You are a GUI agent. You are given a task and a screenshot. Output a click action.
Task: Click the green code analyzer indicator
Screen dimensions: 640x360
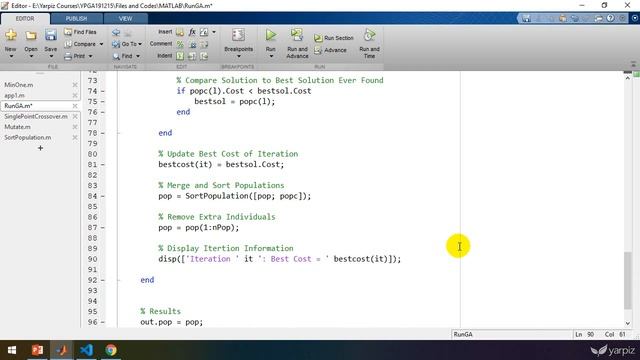click(x=636, y=74)
